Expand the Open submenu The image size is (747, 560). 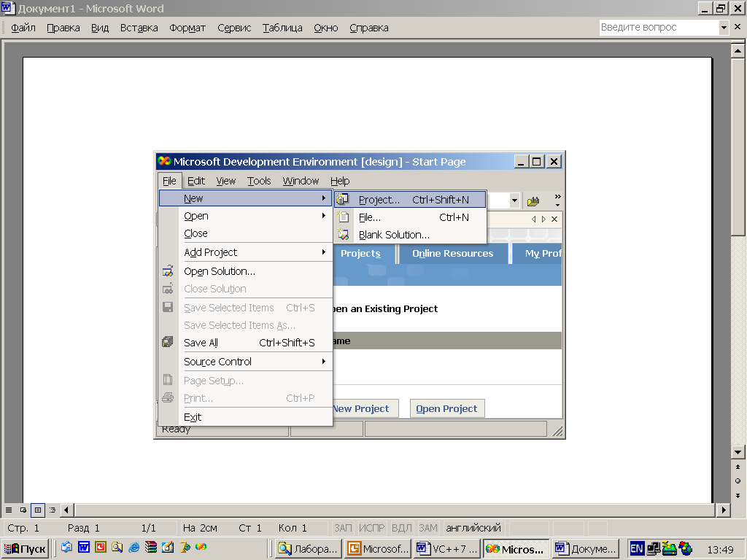click(323, 216)
